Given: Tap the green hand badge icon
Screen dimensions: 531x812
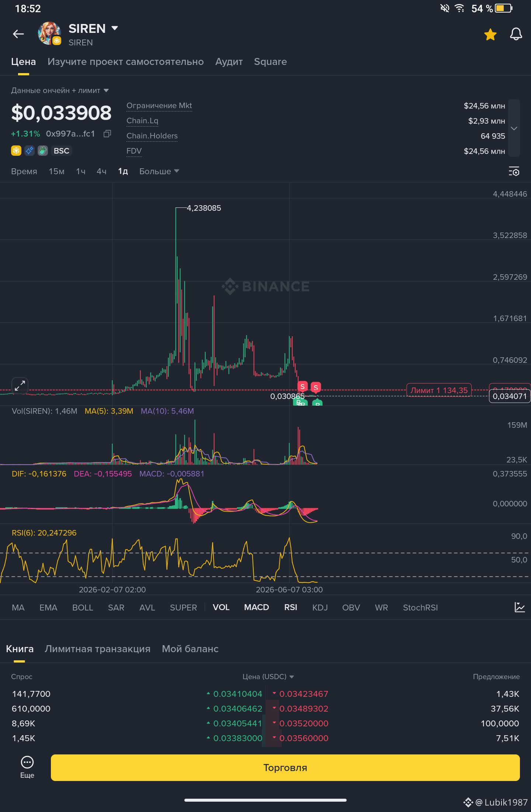Looking at the screenshot, I should pos(43,151).
